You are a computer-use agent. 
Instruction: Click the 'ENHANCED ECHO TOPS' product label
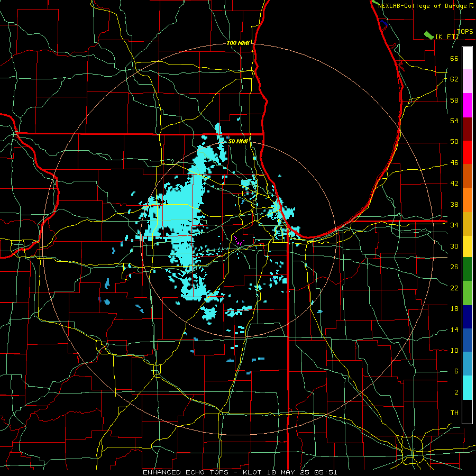tap(185, 472)
